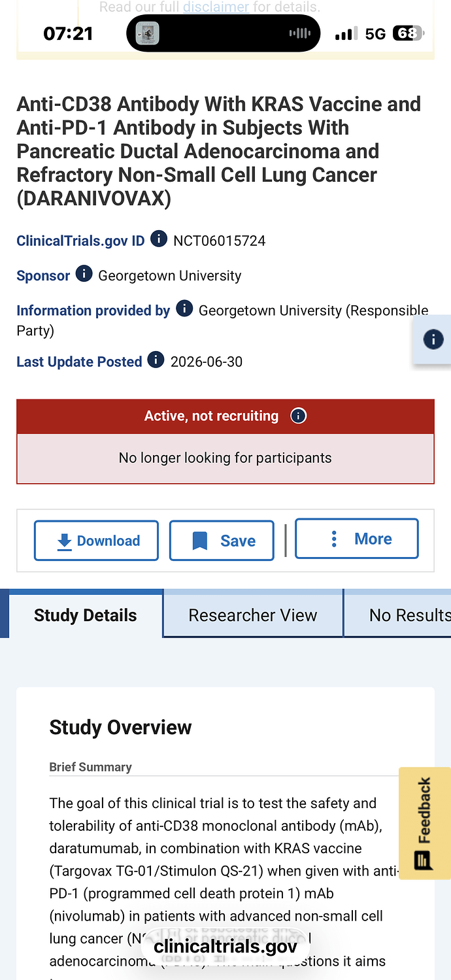Tap info icon beside Sponsor label
Screen dimensions: 451x980
[x=84, y=274]
